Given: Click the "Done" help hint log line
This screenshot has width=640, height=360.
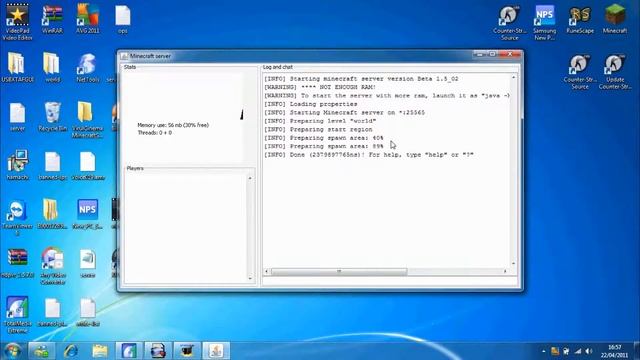Looking at the screenshot, I should click(x=369, y=155).
